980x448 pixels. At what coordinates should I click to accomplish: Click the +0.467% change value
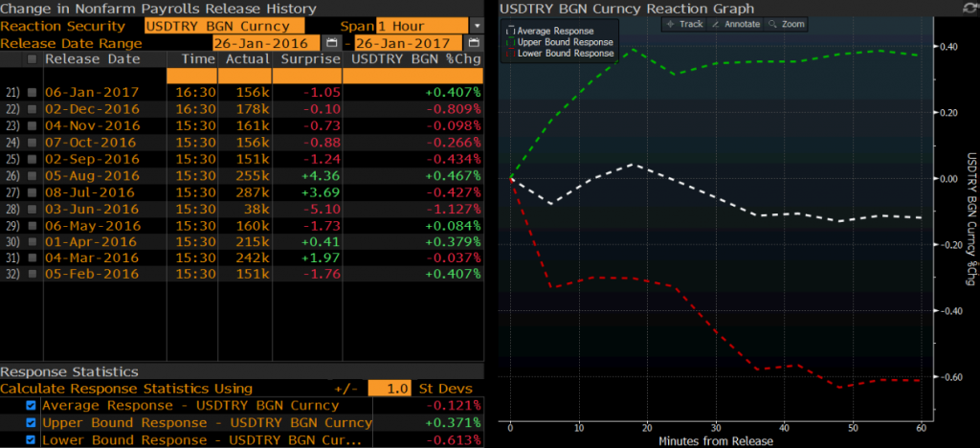point(453,175)
